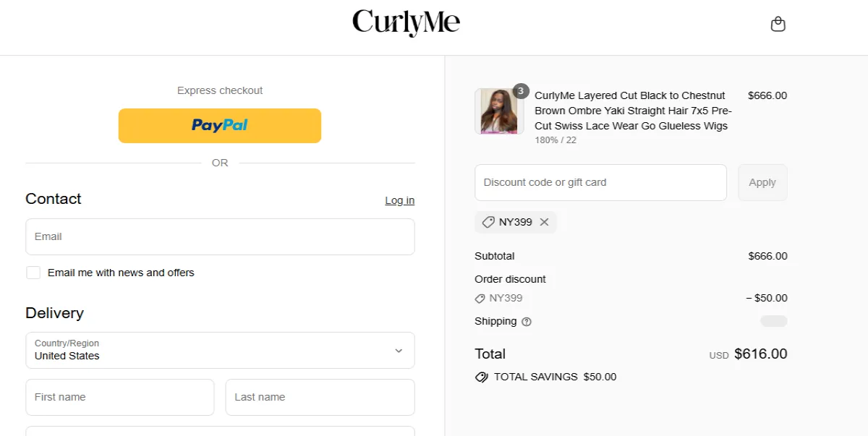Remove NY399 code using the X icon
The height and width of the screenshot is (436, 868).
tap(544, 222)
